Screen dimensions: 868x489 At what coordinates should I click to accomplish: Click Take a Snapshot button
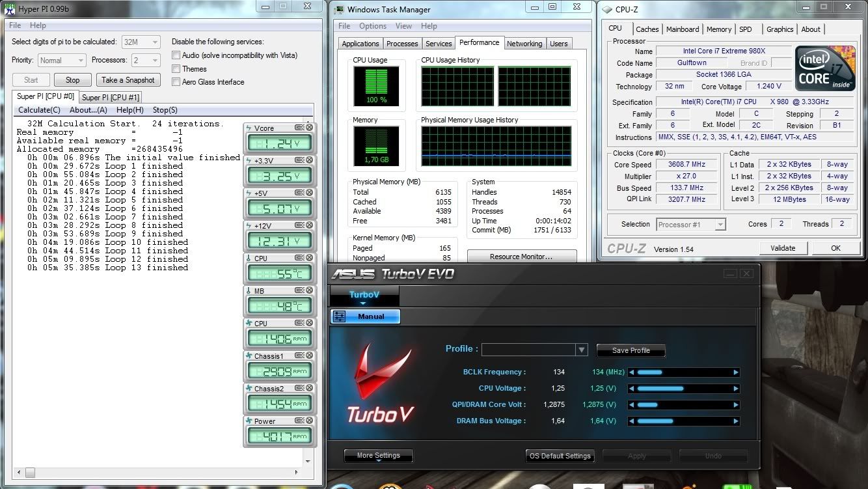pos(128,80)
